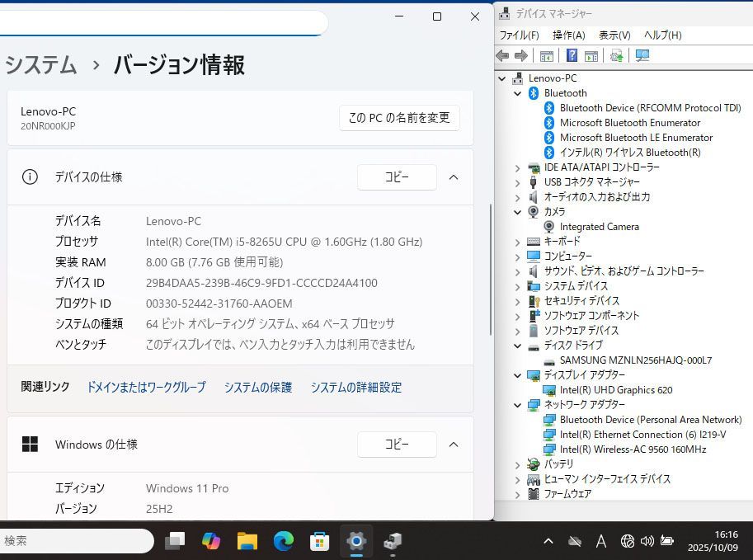753x560 pixels.
Task: Click the コピー button under デバイスの仕様
Action: (397, 176)
